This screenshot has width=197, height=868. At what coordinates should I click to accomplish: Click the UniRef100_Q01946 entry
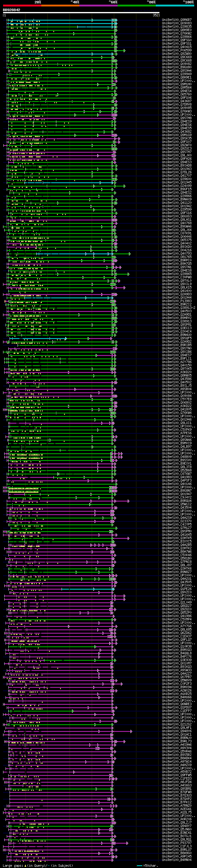[177, 419]
